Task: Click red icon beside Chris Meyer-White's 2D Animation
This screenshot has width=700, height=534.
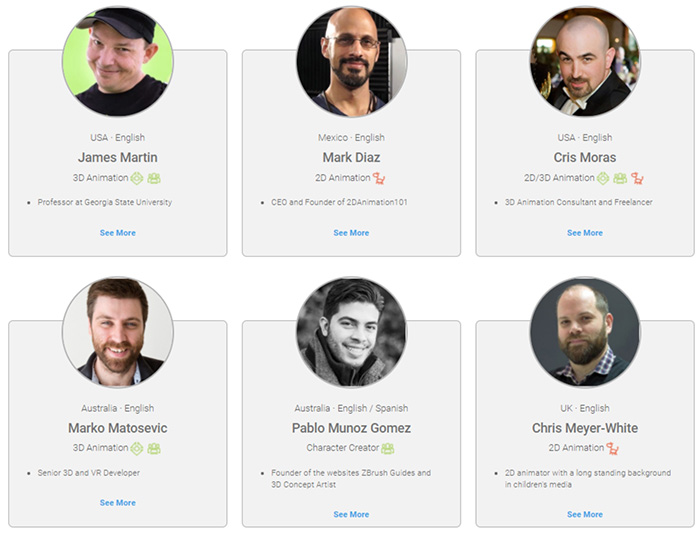Action: pyautogui.click(x=612, y=448)
